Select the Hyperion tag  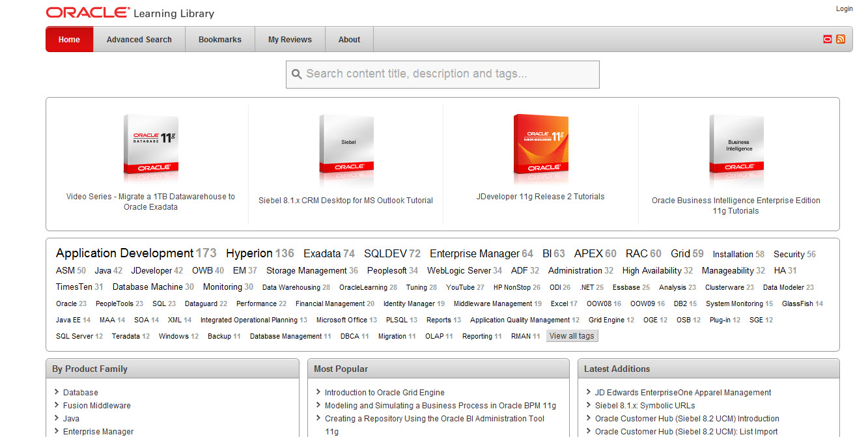pos(249,253)
